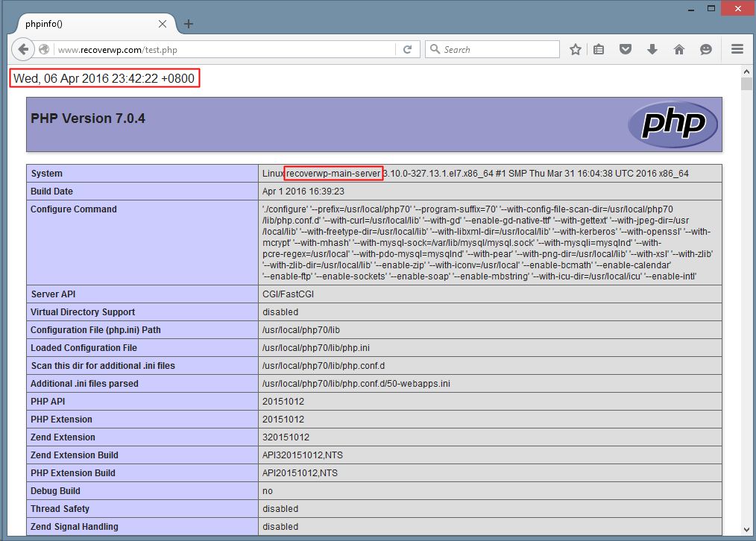Image resolution: width=756 pixels, height=541 pixels.
Task: Click the 'CGI/FastCGI' value
Action: coord(288,294)
